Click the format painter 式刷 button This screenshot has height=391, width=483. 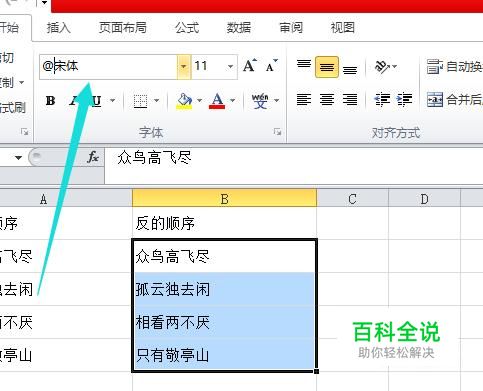pyautogui.click(x=13, y=107)
